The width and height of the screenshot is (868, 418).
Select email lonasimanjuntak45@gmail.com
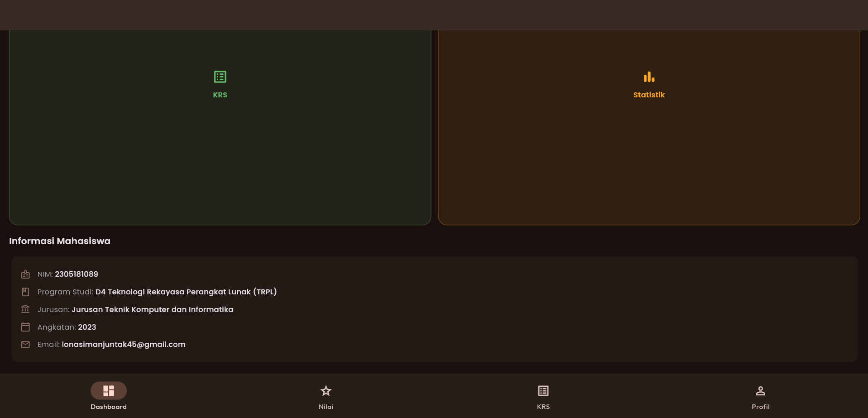(124, 345)
